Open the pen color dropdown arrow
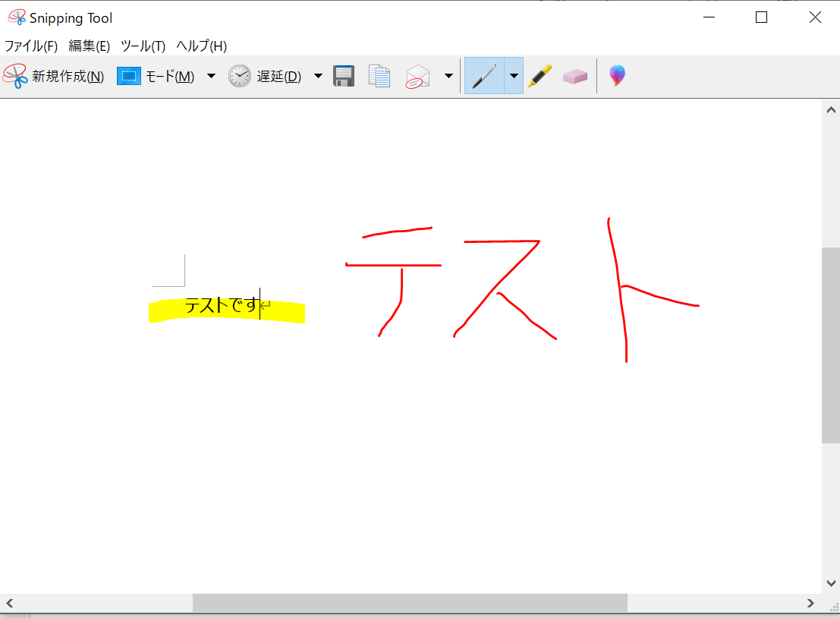 [x=514, y=75]
